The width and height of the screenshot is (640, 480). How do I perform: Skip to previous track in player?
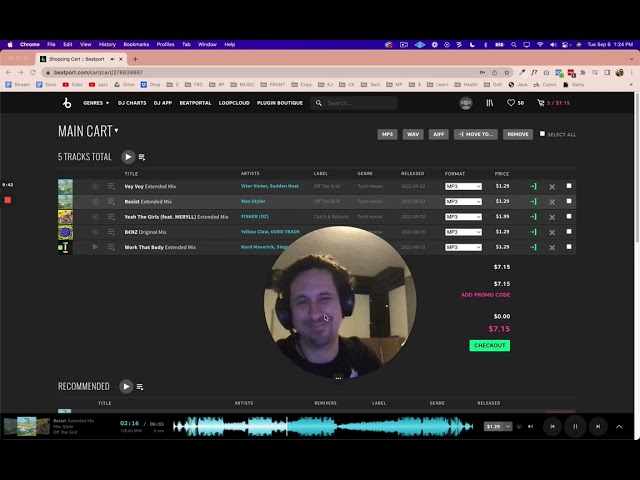[552, 427]
